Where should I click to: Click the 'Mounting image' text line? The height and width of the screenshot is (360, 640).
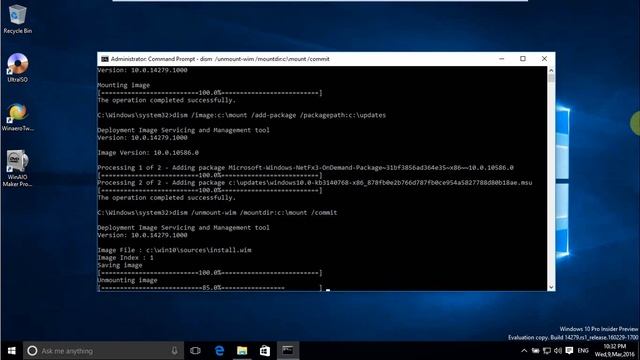click(x=124, y=85)
